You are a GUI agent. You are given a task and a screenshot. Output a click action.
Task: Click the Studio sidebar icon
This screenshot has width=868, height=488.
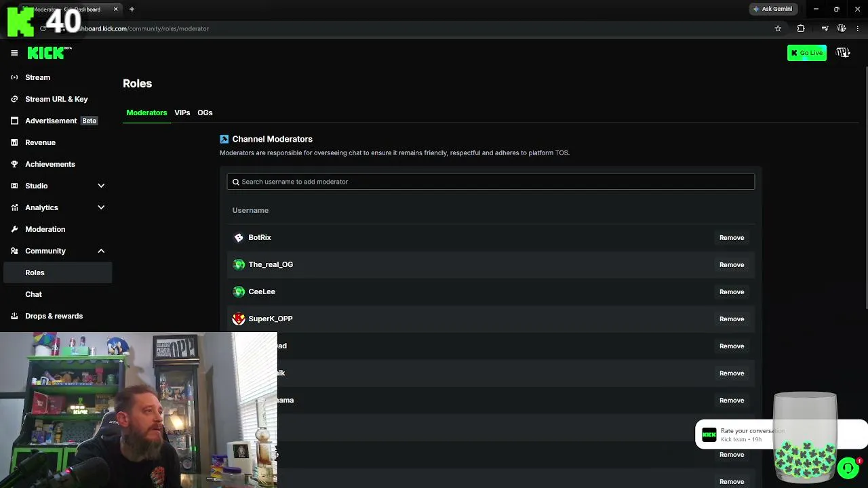[14, 186]
